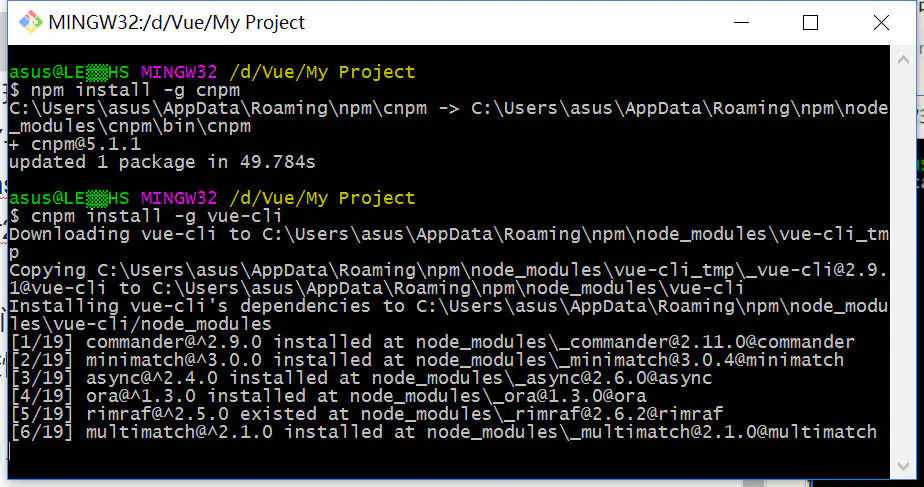This screenshot has width=924, height=487.
Task: Click the [3/19] async install line
Action: tap(361, 378)
